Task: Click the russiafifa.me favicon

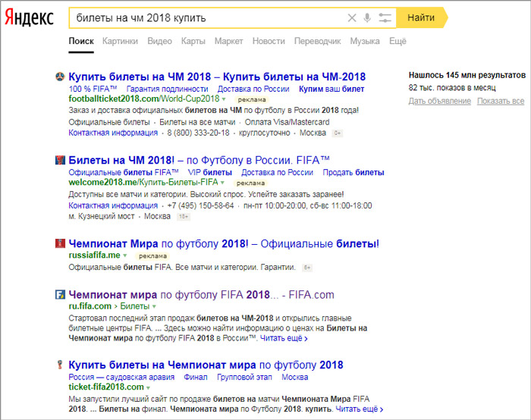Action: (x=60, y=243)
